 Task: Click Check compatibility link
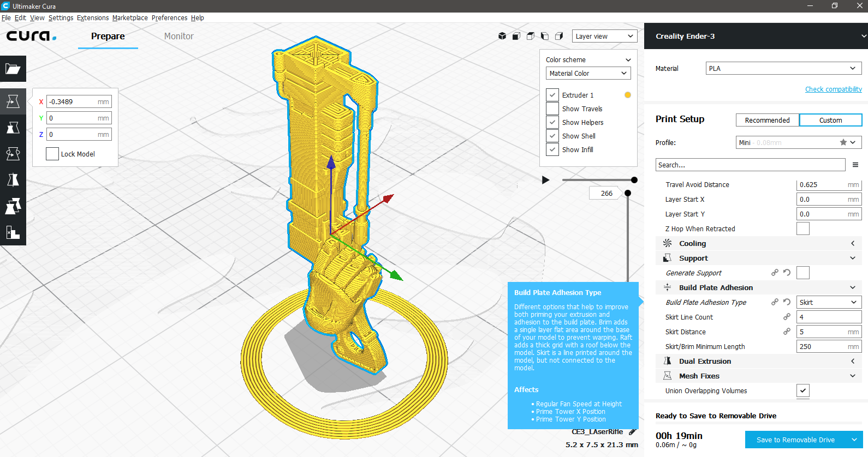coord(834,89)
